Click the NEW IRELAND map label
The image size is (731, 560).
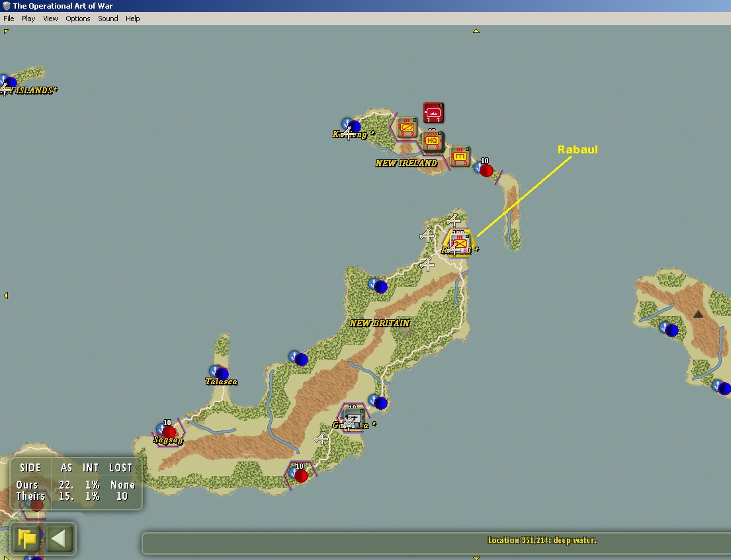pyautogui.click(x=407, y=163)
